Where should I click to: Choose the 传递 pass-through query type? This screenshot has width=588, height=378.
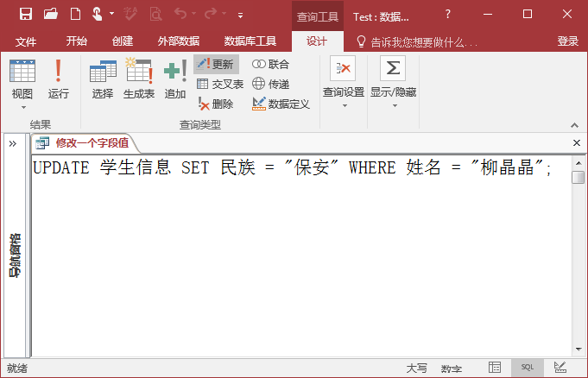pyautogui.click(x=270, y=84)
